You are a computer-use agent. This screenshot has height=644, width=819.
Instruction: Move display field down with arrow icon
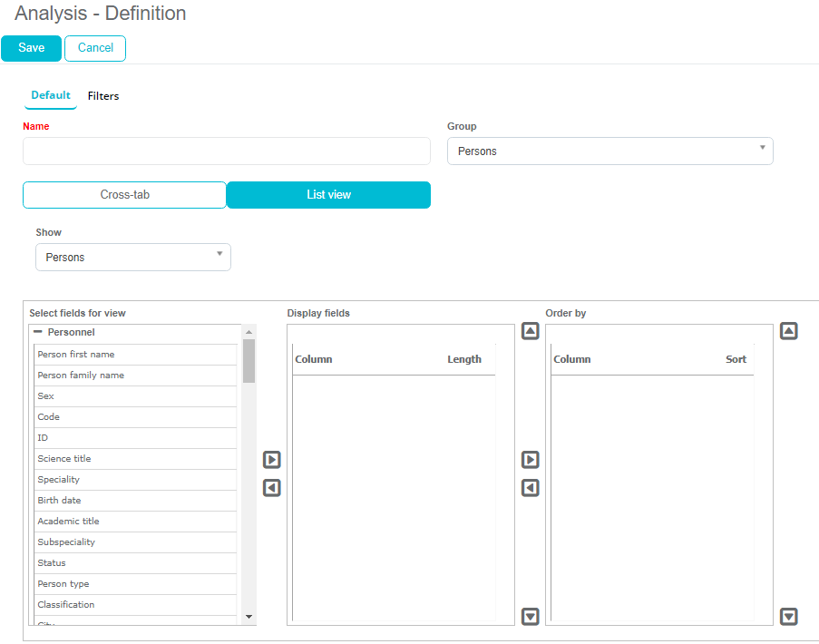(x=531, y=617)
